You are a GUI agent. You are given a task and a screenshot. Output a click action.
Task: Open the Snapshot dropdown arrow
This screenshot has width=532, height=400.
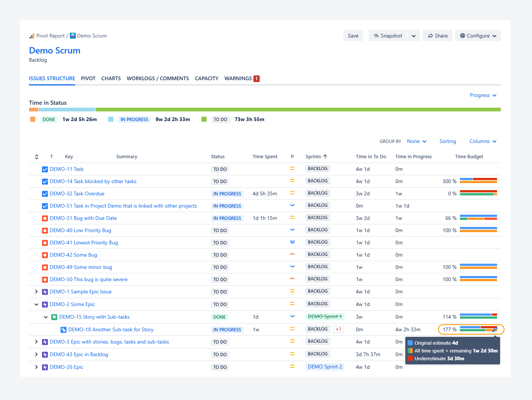[413, 36]
